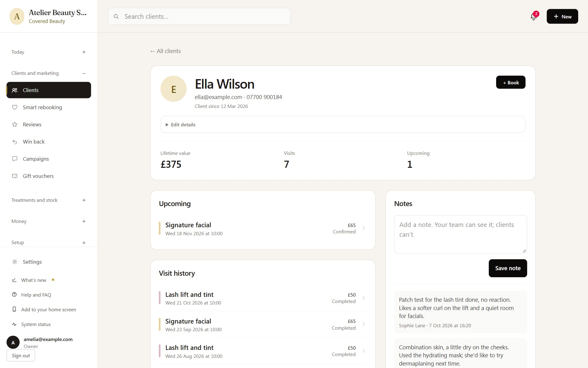This screenshot has height=368, width=588.
Task: Click the search magnifier icon
Action: click(116, 17)
